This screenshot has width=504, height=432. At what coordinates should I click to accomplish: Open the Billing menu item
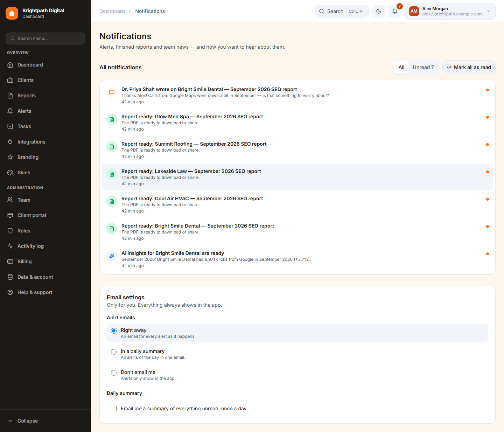pyautogui.click(x=45, y=262)
